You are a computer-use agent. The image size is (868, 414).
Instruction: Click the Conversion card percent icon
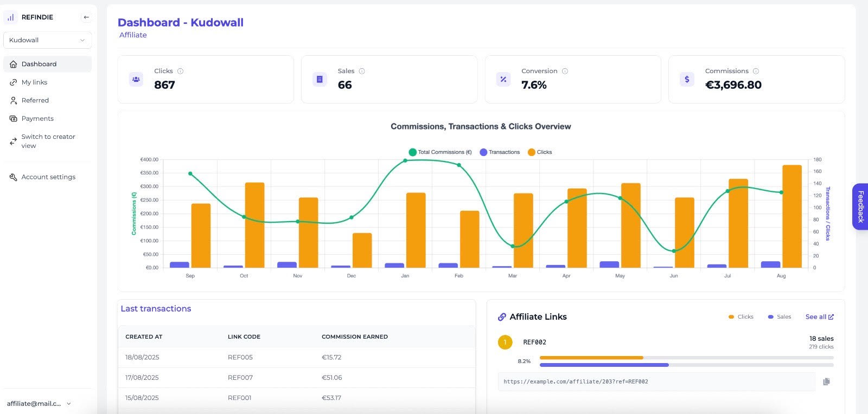tap(503, 79)
